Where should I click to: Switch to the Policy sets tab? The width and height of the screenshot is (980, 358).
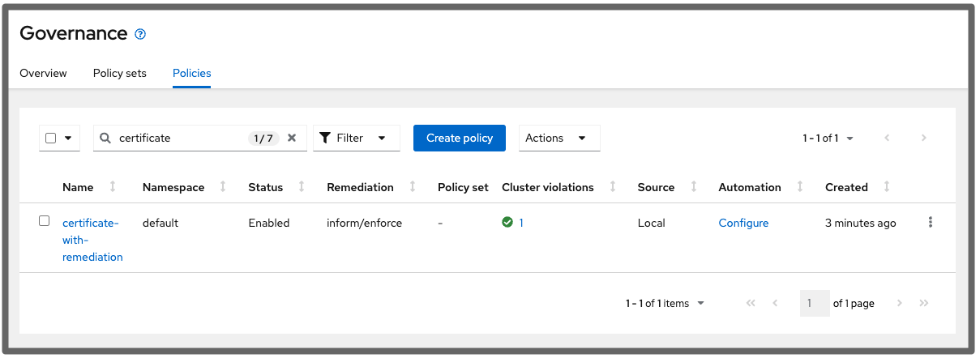tap(120, 73)
